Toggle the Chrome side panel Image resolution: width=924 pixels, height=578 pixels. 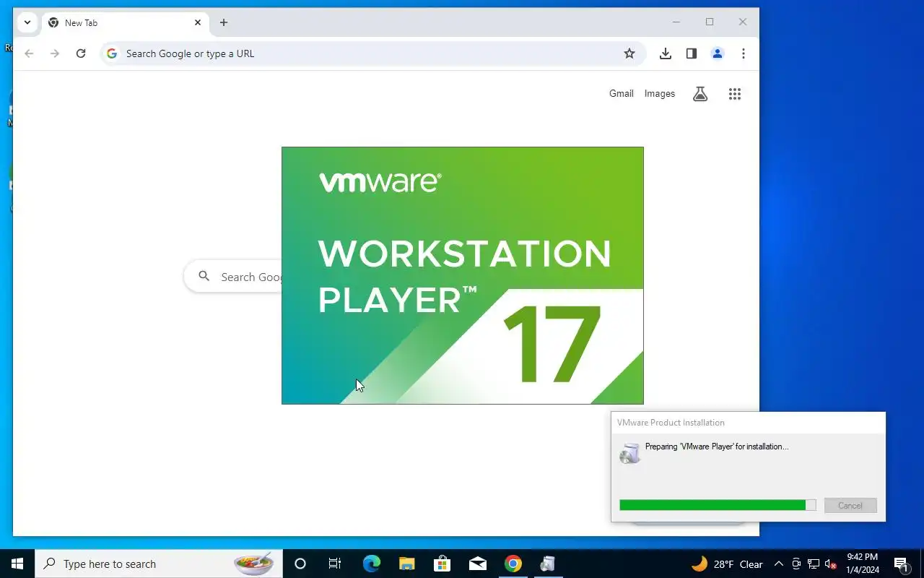(x=692, y=53)
